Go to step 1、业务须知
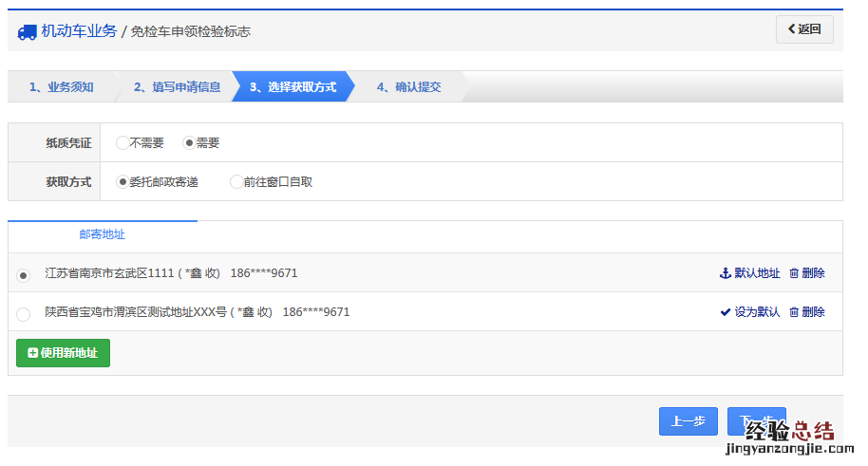Screen dimensions: 868x466 tap(61, 87)
